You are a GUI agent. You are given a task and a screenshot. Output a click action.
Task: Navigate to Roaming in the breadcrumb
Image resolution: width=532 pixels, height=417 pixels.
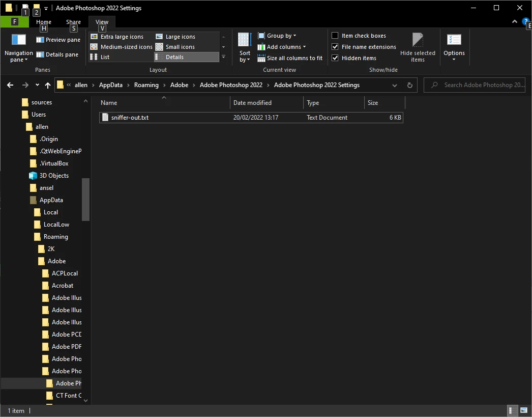coord(146,85)
